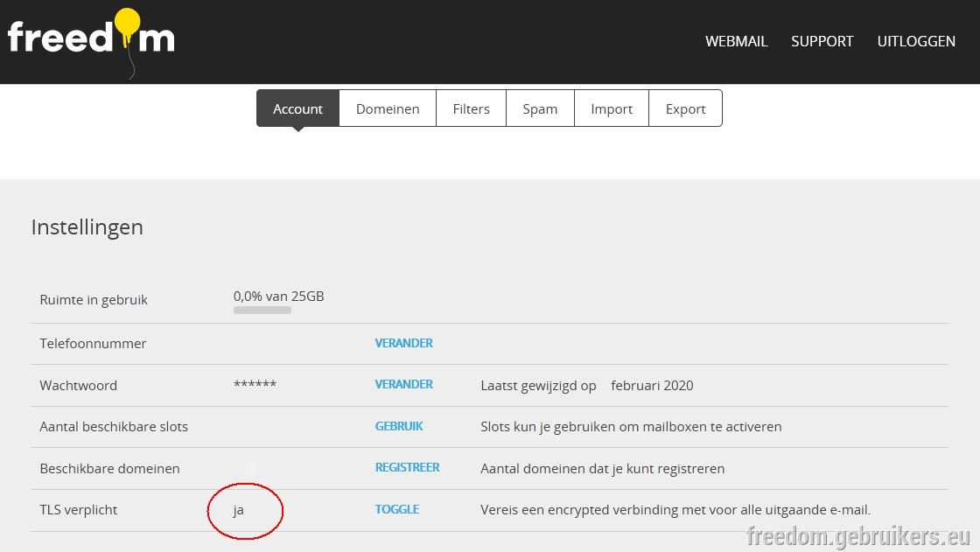Image resolution: width=980 pixels, height=552 pixels.
Task: Open the SUPPORT page
Action: point(822,41)
